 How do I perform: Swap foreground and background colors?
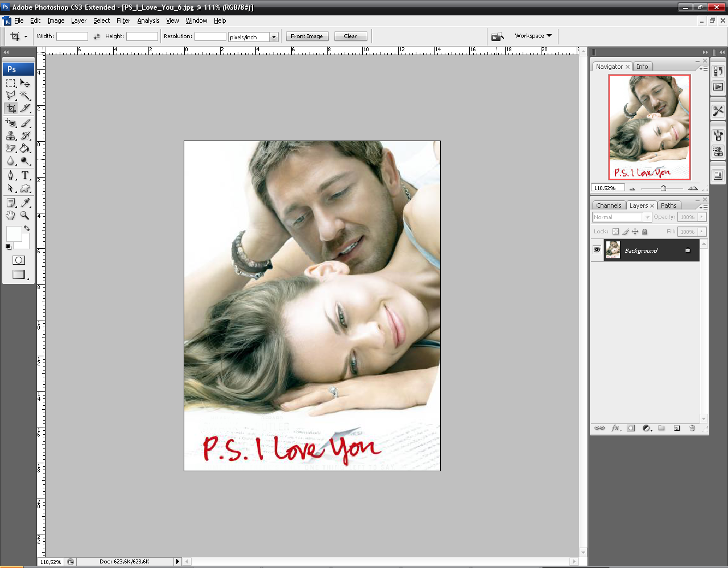pyautogui.click(x=26, y=228)
